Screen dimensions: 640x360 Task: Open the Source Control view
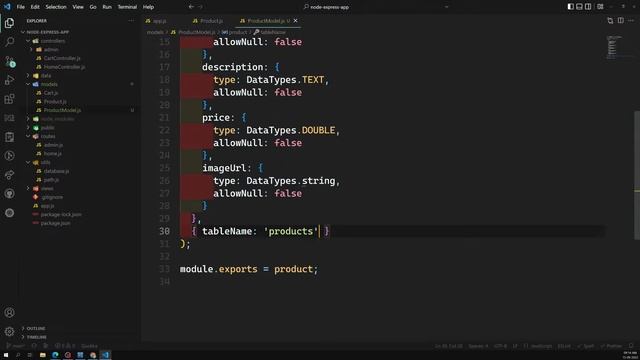click(9, 61)
